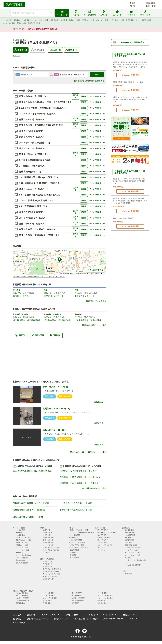Click the 到着 field showing 札幌駅前
Image resolution: width=162 pixels, height=644 pixels.
point(71,74)
